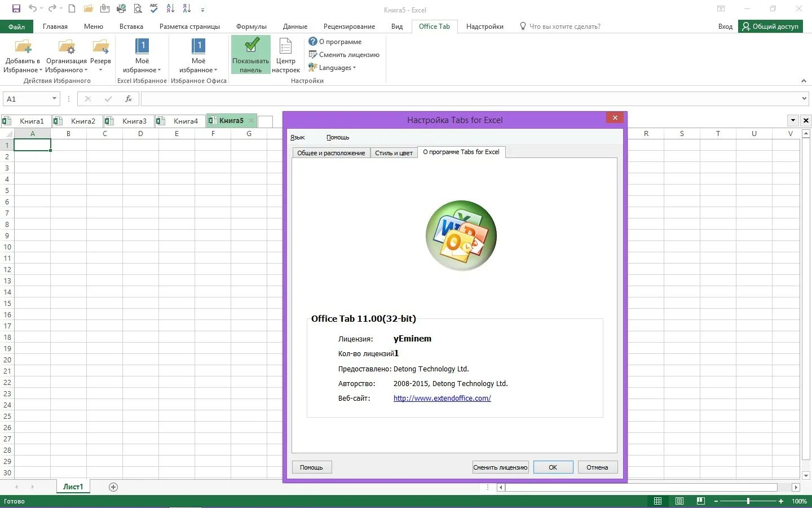Open Помощь menu in the settings dialog
The height and width of the screenshot is (508, 812).
(x=338, y=137)
